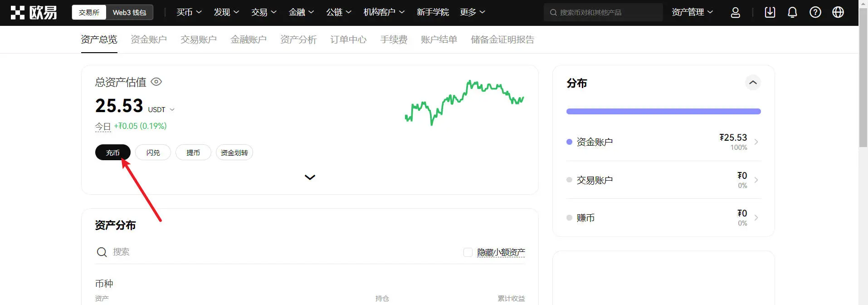Open the 资产分析 tab
The width and height of the screenshot is (868, 305).
tap(298, 39)
